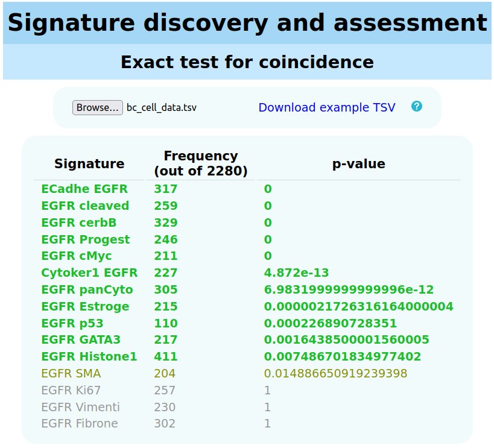Viewport: 494px width, 448px height.
Task: Click the EGFR Progest signature
Action: coord(86,239)
